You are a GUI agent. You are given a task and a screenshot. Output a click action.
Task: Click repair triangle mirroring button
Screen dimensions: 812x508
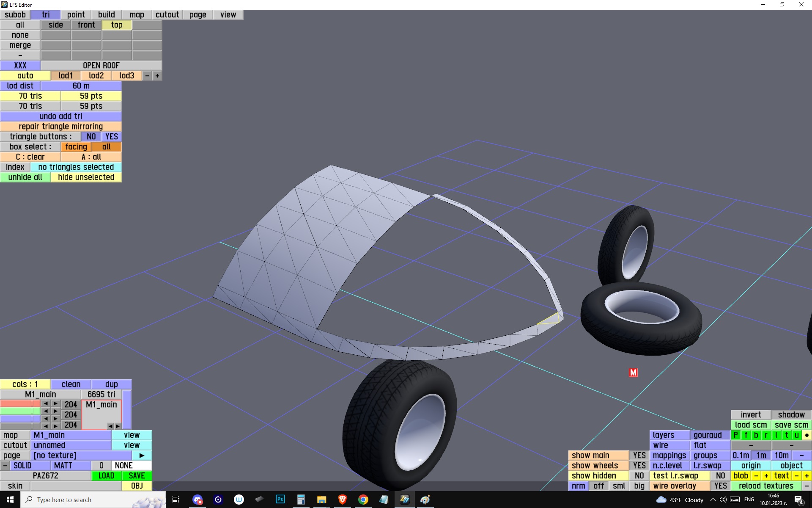point(60,127)
